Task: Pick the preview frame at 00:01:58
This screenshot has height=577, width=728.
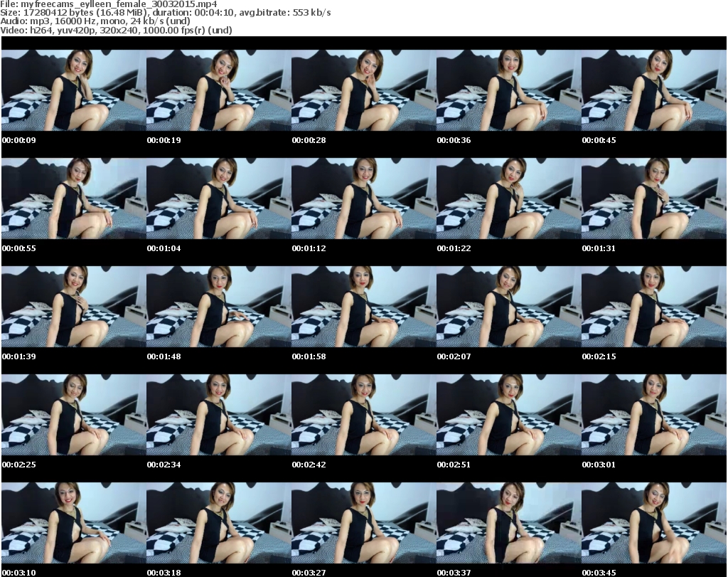Action: click(x=363, y=307)
